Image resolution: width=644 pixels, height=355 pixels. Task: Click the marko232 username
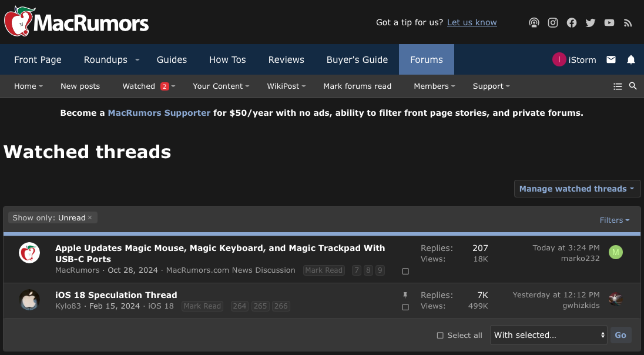click(581, 259)
